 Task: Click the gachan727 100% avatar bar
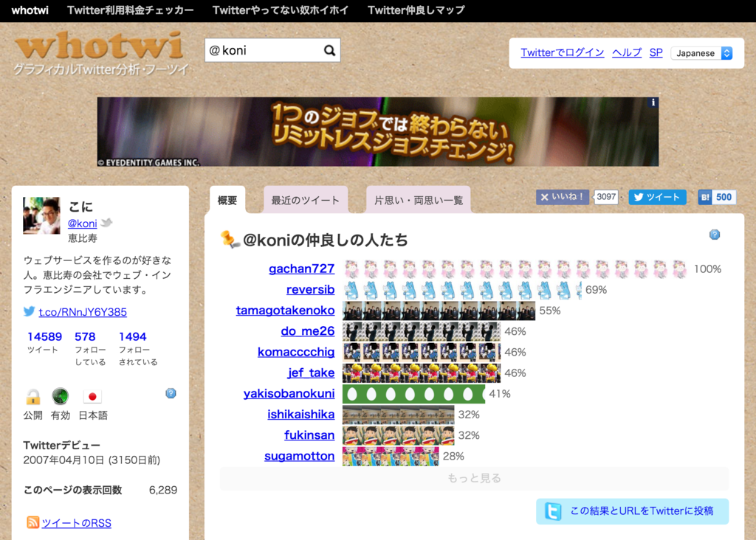(x=516, y=269)
